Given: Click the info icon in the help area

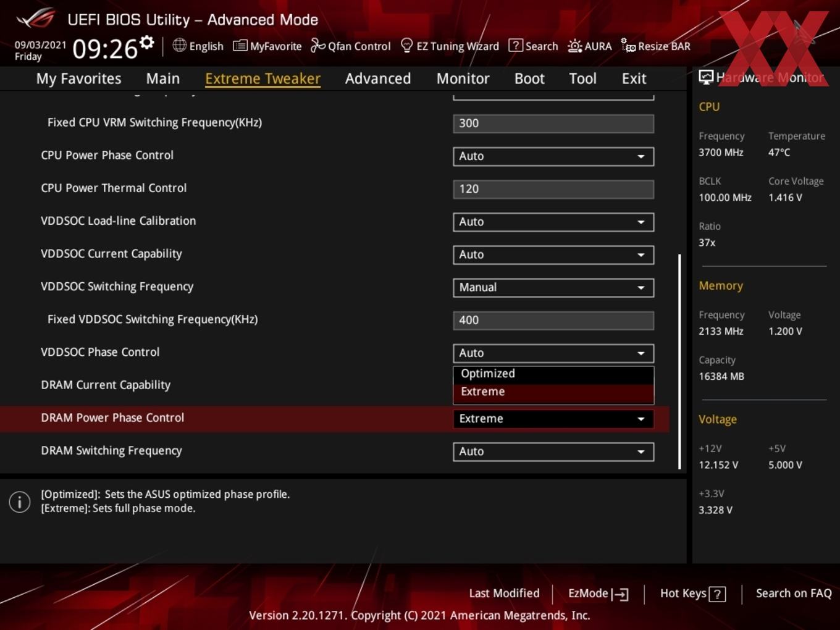Looking at the screenshot, I should click(x=20, y=502).
